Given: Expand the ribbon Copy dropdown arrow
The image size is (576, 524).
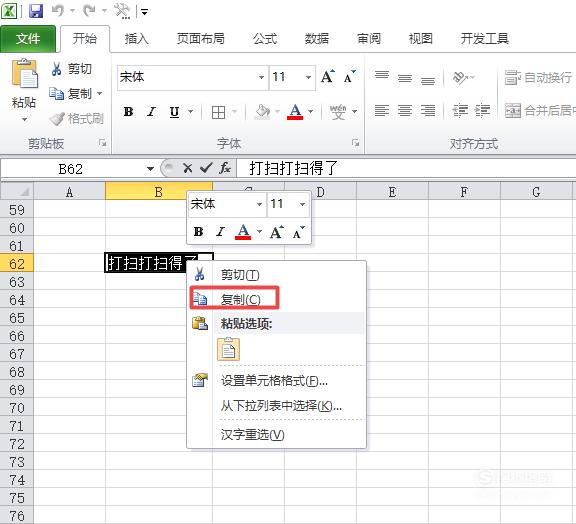Looking at the screenshot, I should (100, 93).
